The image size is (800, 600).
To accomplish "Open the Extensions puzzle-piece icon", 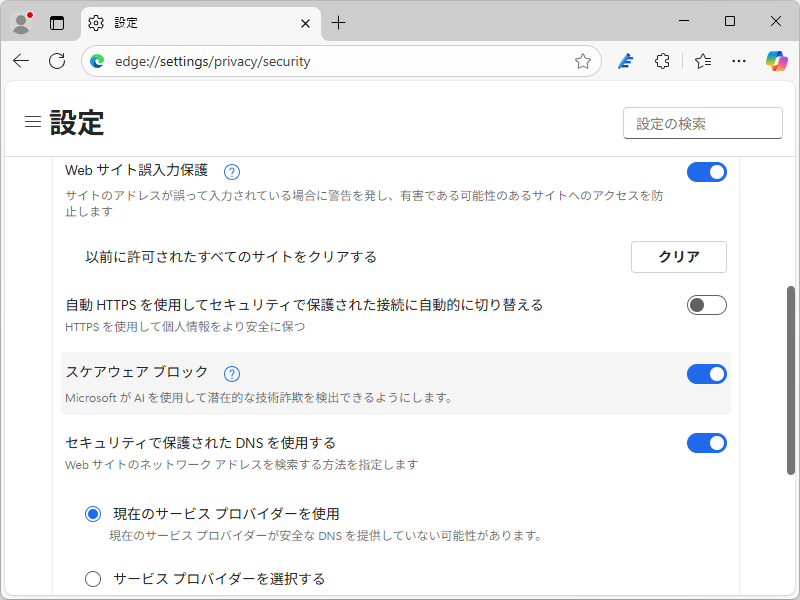I will (x=662, y=61).
